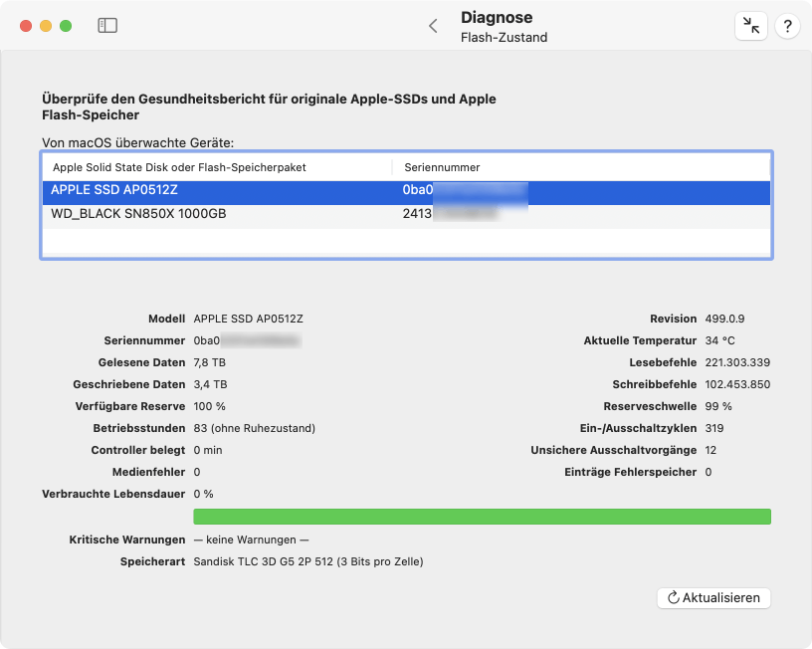Click the Einträge Fehlerspeicher label
Image resolution: width=812 pixels, height=649 pixels.
pyautogui.click(x=630, y=472)
